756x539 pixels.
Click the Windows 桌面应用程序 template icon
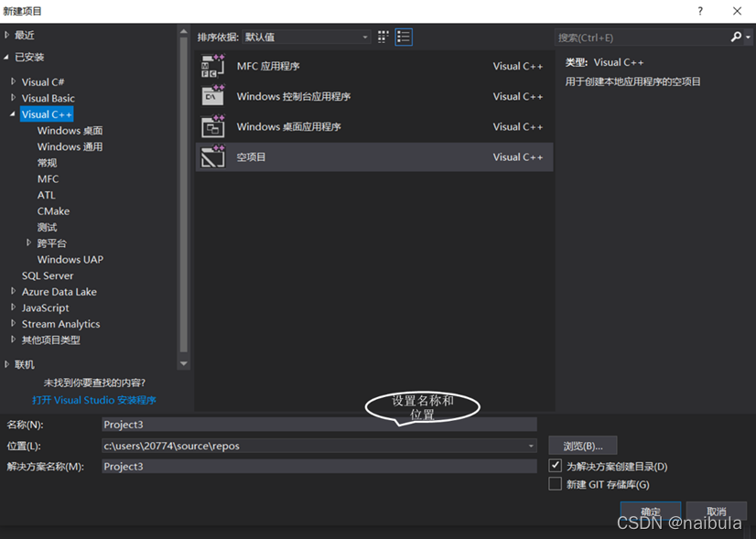pos(212,126)
